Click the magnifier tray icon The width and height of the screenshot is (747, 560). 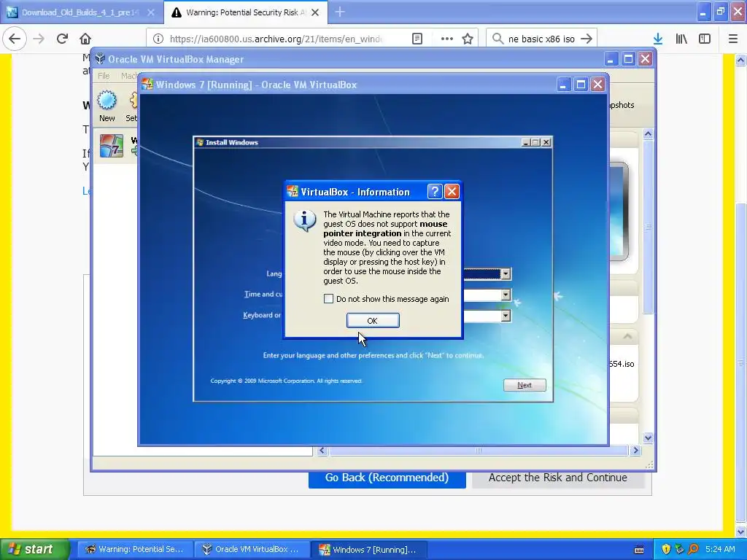(693, 549)
